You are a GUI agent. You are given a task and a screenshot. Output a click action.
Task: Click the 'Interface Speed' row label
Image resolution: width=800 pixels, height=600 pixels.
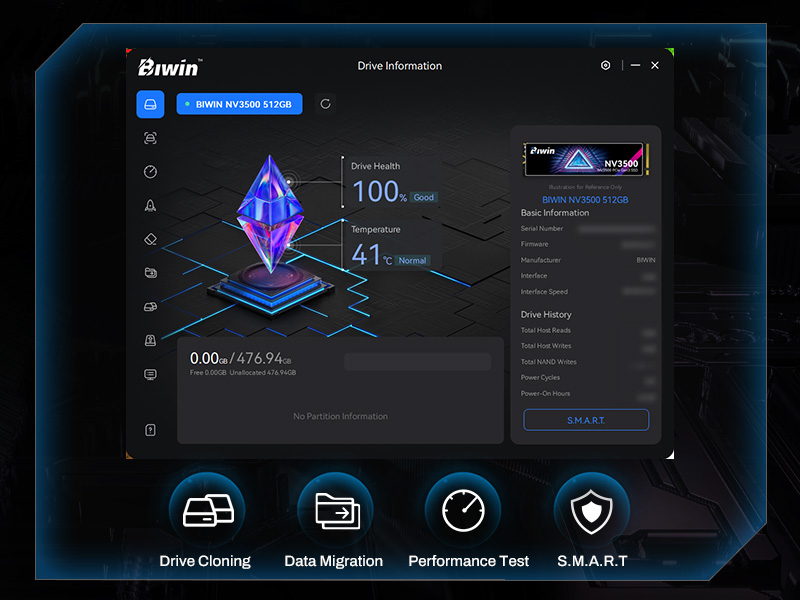(x=544, y=291)
